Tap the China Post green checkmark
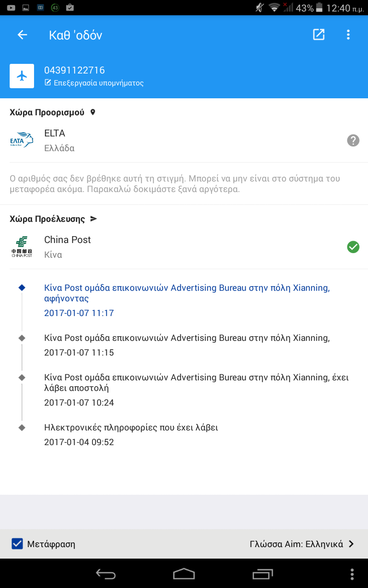 click(353, 247)
